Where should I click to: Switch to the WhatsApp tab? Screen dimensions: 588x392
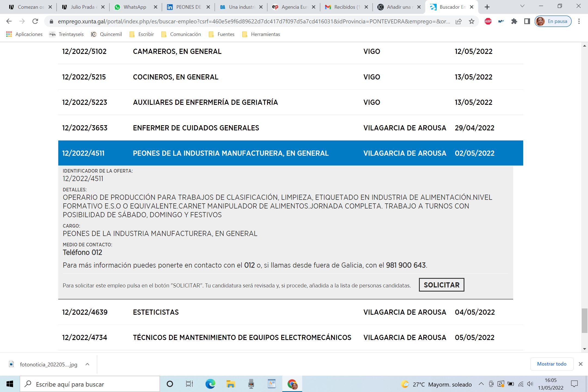[x=134, y=7]
